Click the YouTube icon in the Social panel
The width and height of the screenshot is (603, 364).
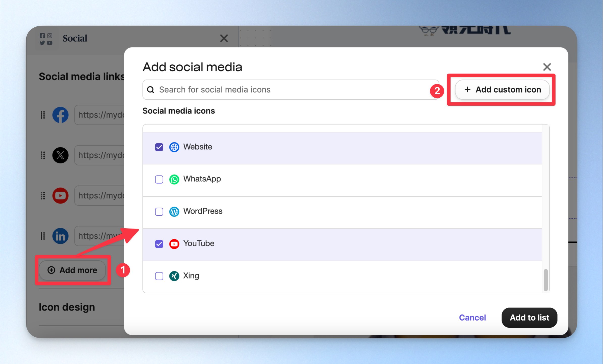(60, 195)
